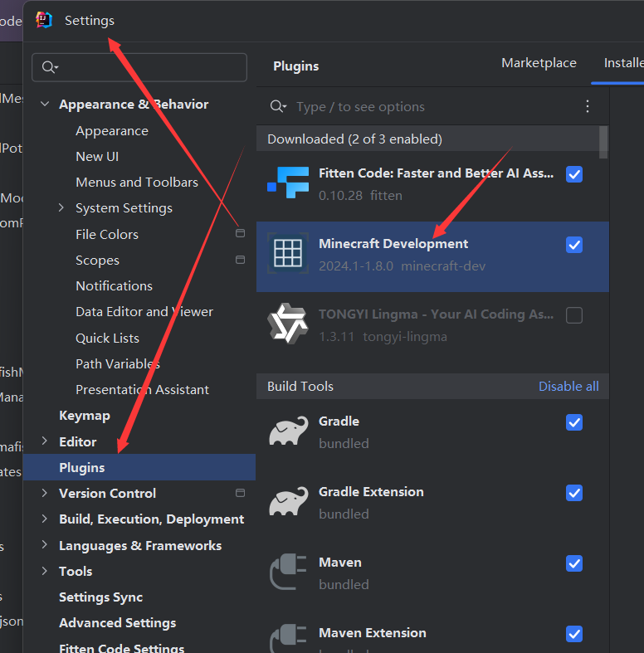
Task: Open the Keymap settings page
Action: pos(85,416)
